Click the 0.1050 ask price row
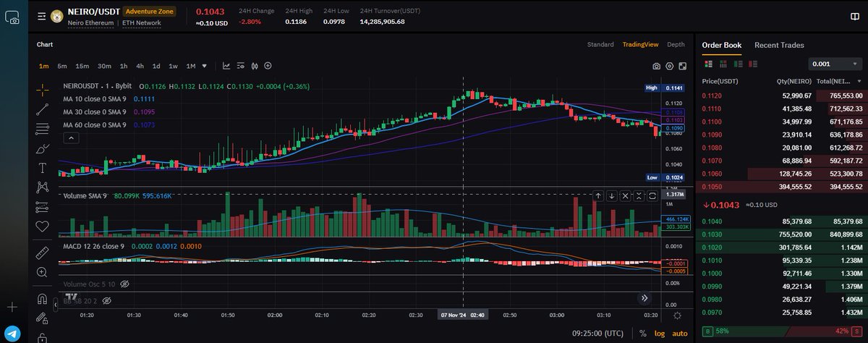 point(783,186)
